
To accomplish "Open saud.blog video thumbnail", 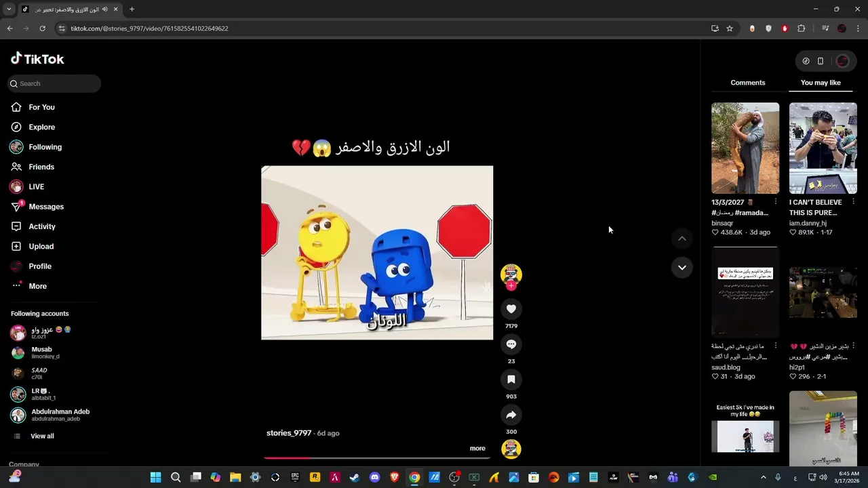I will point(745,292).
